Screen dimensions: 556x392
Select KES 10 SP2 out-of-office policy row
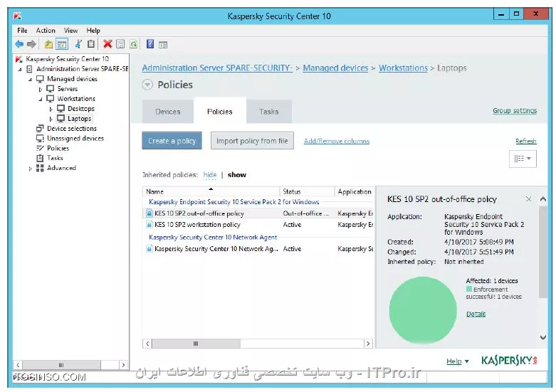[x=258, y=213]
